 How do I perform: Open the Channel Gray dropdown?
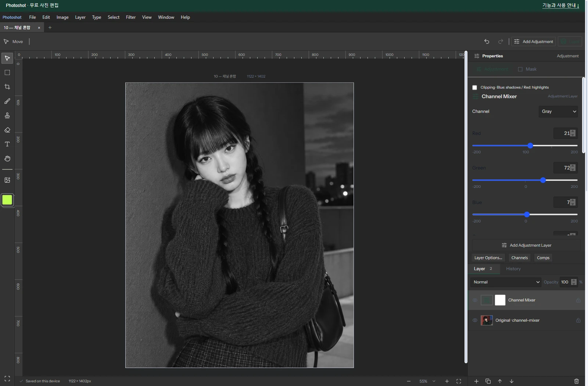click(558, 111)
